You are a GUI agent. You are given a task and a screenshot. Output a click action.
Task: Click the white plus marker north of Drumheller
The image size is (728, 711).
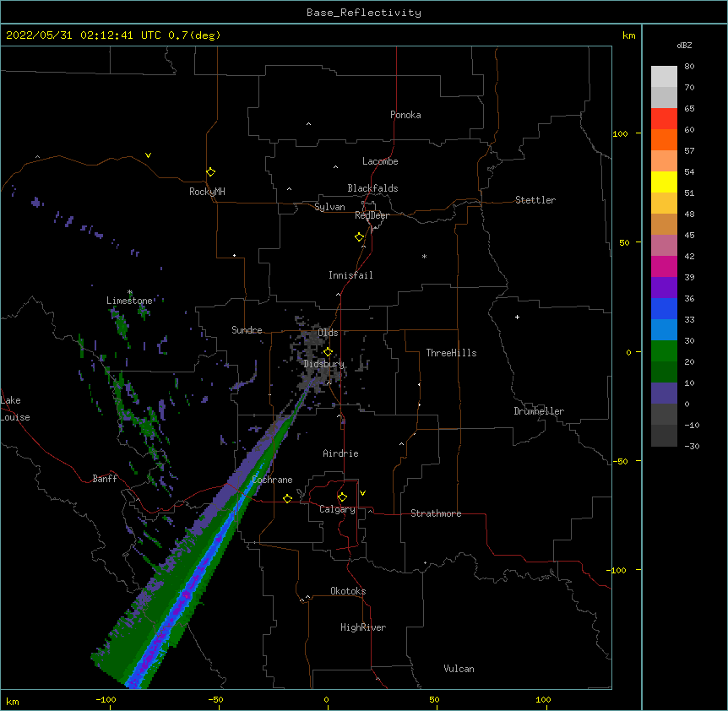(x=517, y=317)
